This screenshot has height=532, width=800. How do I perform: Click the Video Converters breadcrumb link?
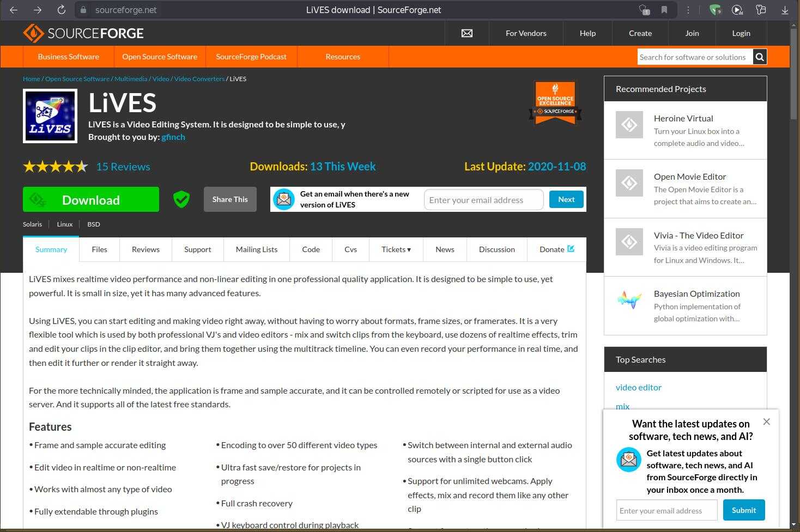199,79
